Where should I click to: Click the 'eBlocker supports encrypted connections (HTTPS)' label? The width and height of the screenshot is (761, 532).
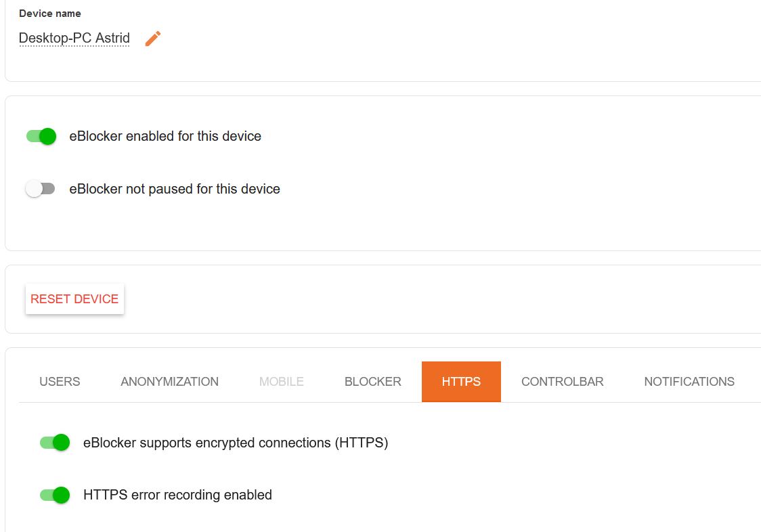pos(236,443)
